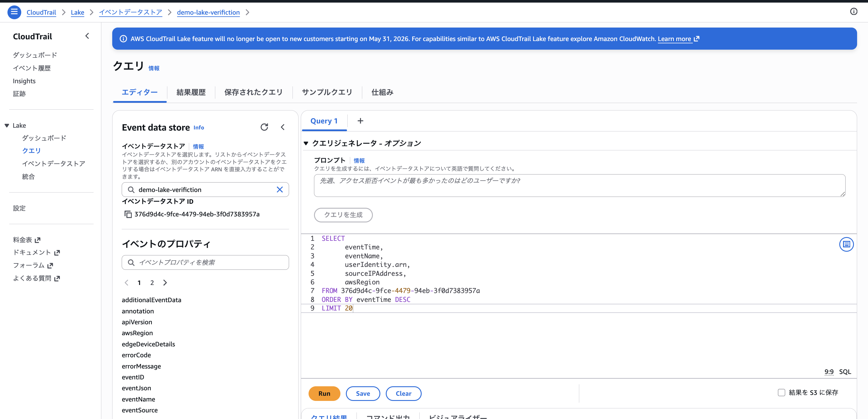Open 統合 in sidebar
The width and height of the screenshot is (868, 419).
coord(28,176)
